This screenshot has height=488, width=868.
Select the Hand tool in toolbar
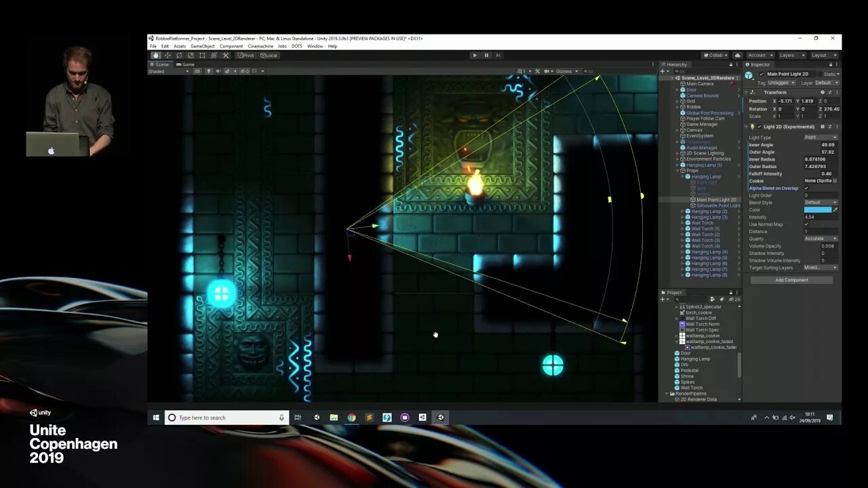155,56
